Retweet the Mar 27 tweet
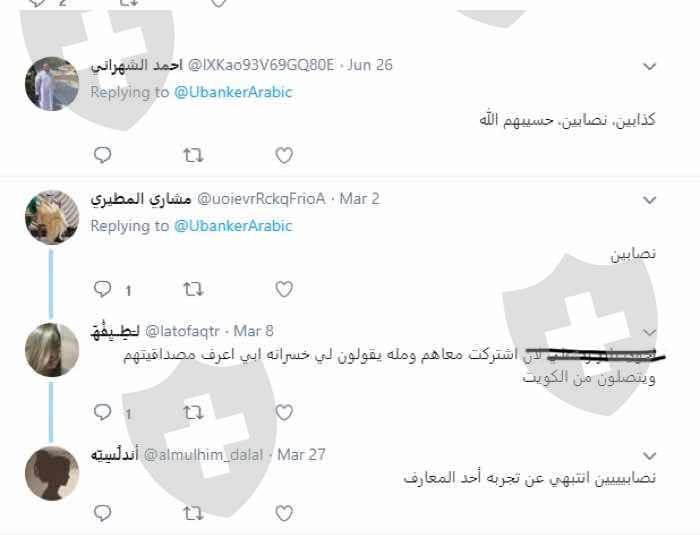Image resolution: width=700 pixels, height=535 pixels. [x=194, y=513]
